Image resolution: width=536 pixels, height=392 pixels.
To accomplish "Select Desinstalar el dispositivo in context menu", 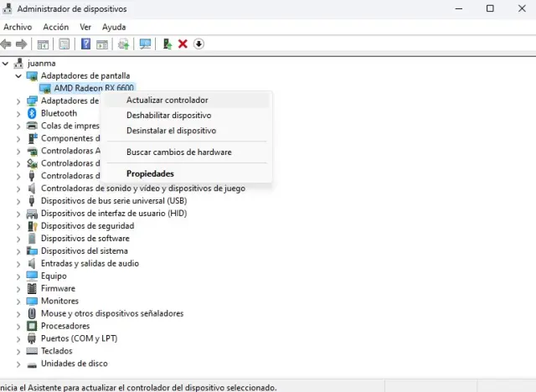I will 171,131.
